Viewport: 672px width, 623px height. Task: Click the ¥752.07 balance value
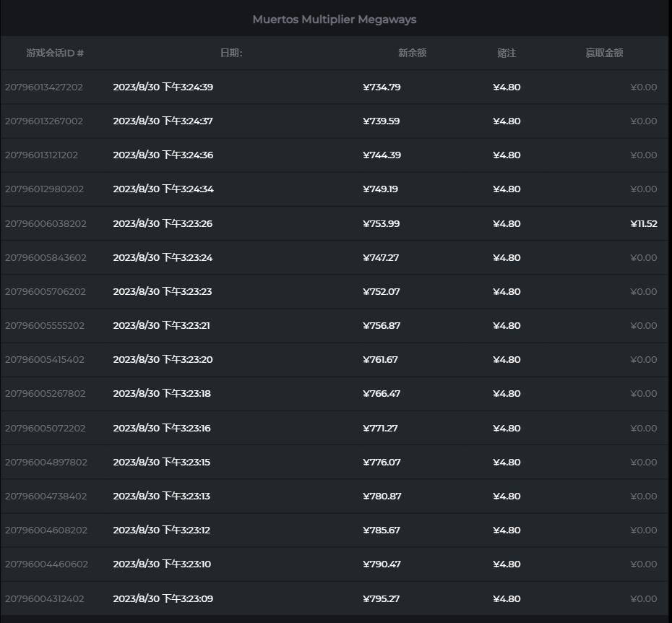382,292
